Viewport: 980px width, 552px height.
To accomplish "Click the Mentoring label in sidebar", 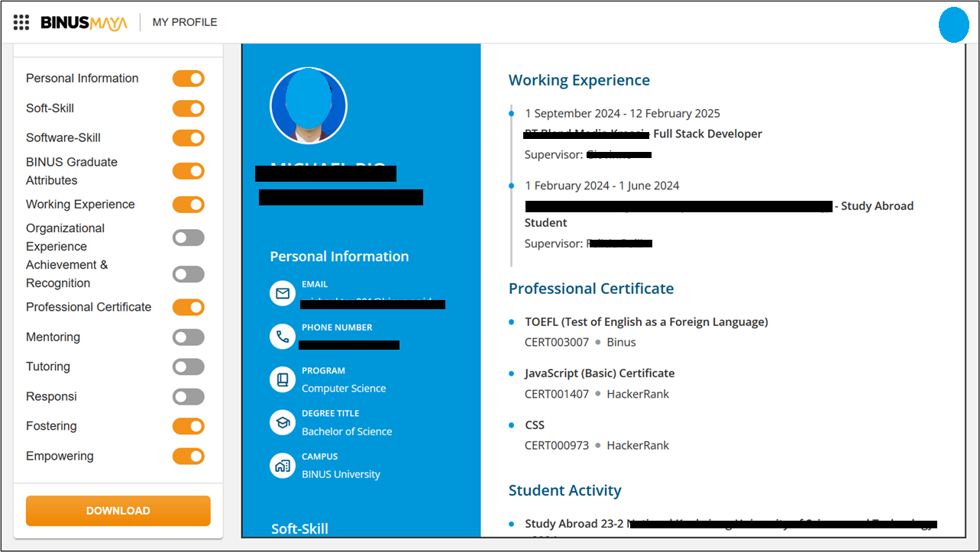I will [53, 337].
